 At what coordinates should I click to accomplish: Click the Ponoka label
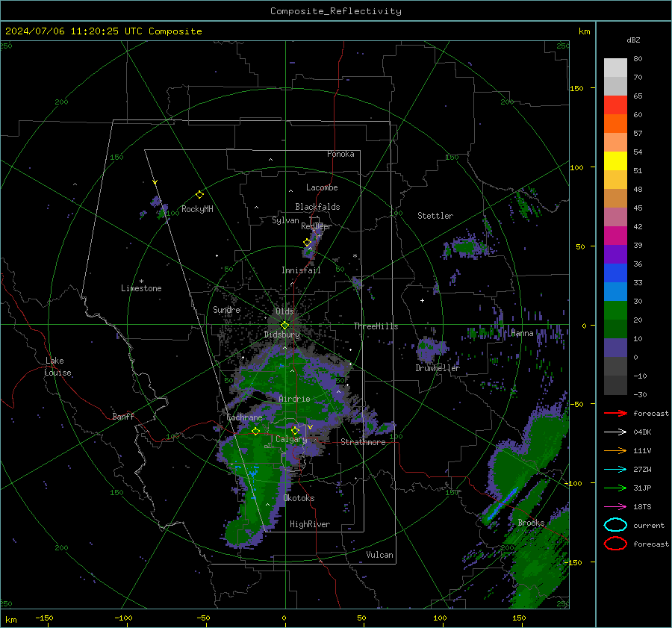340,154
